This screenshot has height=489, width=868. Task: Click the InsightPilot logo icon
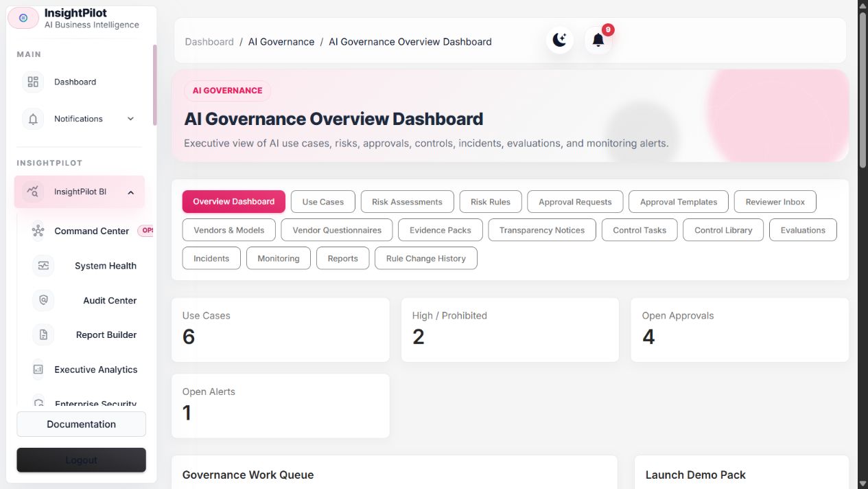pos(23,18)
